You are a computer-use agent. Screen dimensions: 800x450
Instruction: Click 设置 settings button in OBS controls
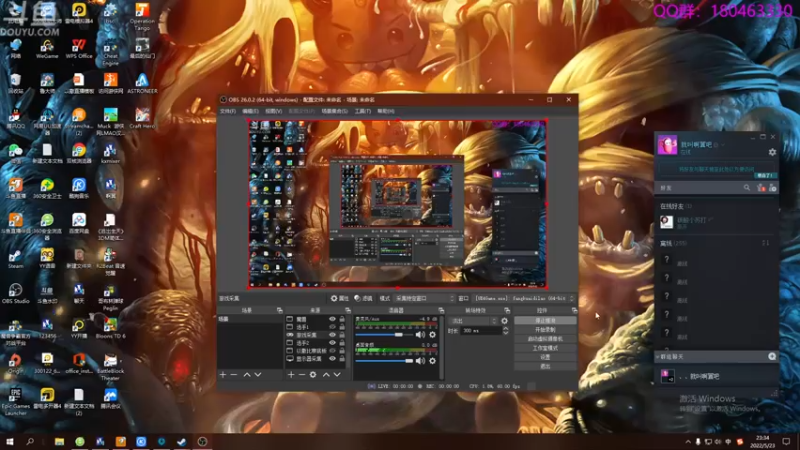point(545,357)
